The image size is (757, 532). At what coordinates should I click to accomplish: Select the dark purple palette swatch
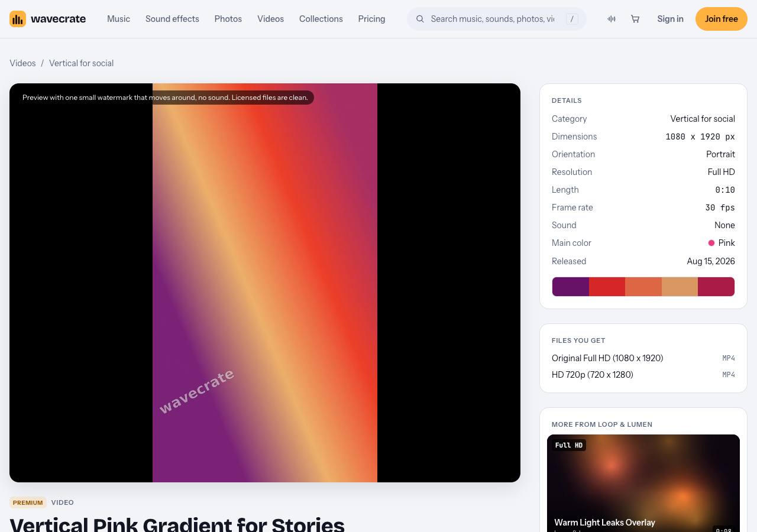571,287
